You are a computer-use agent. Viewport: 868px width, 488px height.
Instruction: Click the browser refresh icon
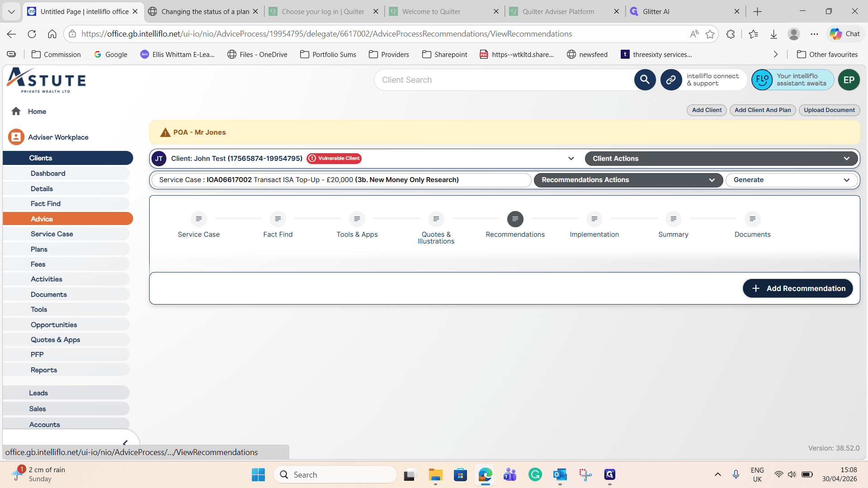pos(32,34)
